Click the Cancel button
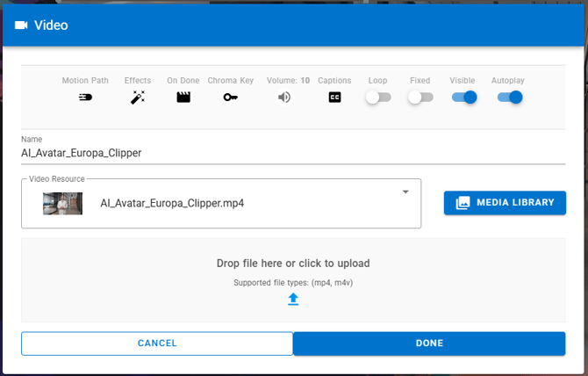The height and width of the screenshot is (376, 588). click(157, 343)
